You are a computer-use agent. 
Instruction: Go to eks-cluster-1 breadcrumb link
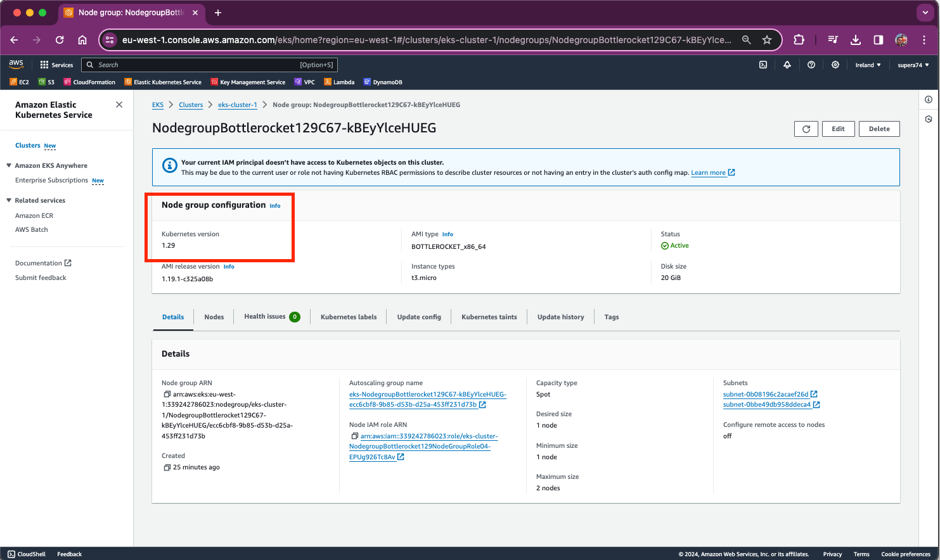(x=238, y=105)
